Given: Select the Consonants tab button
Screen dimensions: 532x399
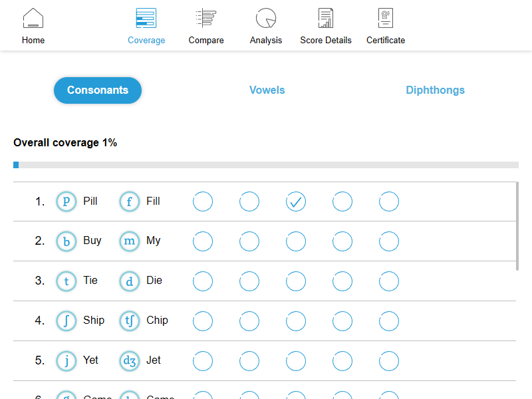Looking at the screenshot, I should click(x=98, y=90).
